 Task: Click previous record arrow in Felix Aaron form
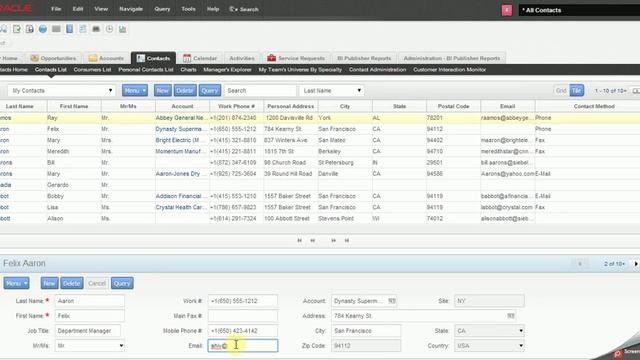[x=580, y=264]
